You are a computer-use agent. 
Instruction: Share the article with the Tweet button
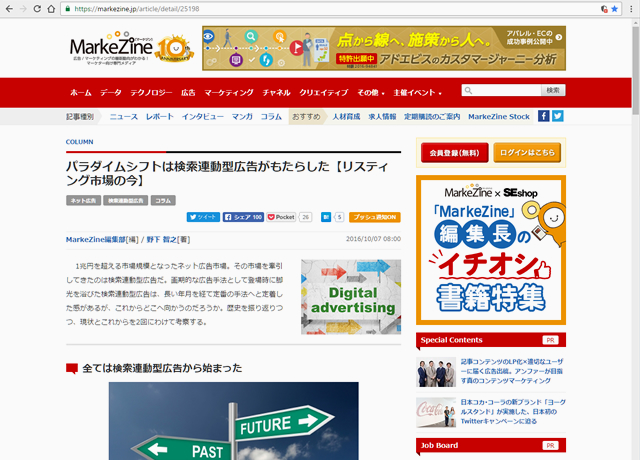203,216
